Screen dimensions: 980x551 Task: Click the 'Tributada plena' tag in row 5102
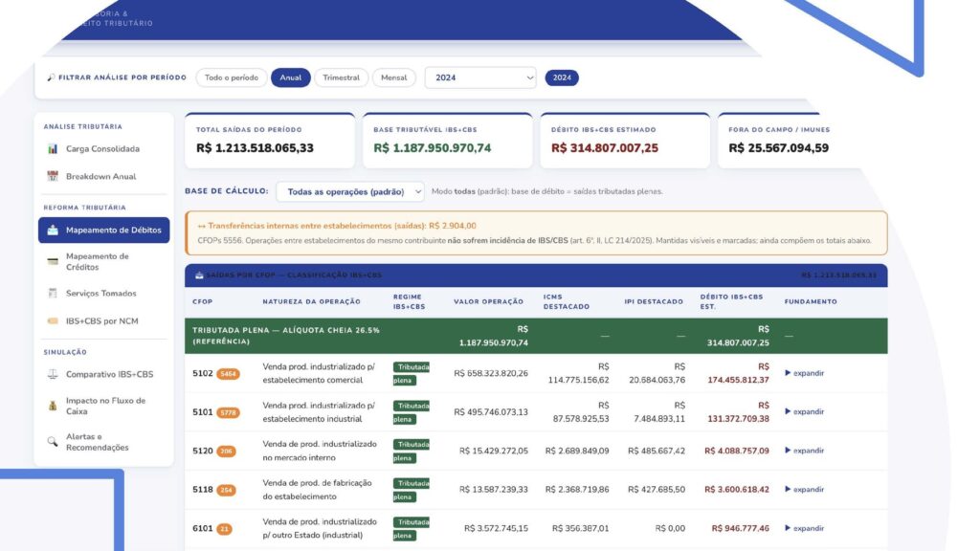(x=412, y=374)
